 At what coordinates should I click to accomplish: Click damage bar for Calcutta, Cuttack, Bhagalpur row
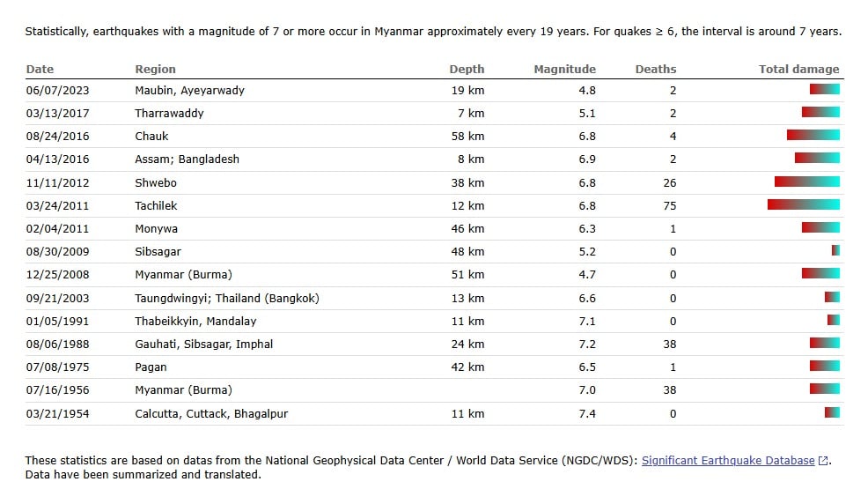pos(832,412)
